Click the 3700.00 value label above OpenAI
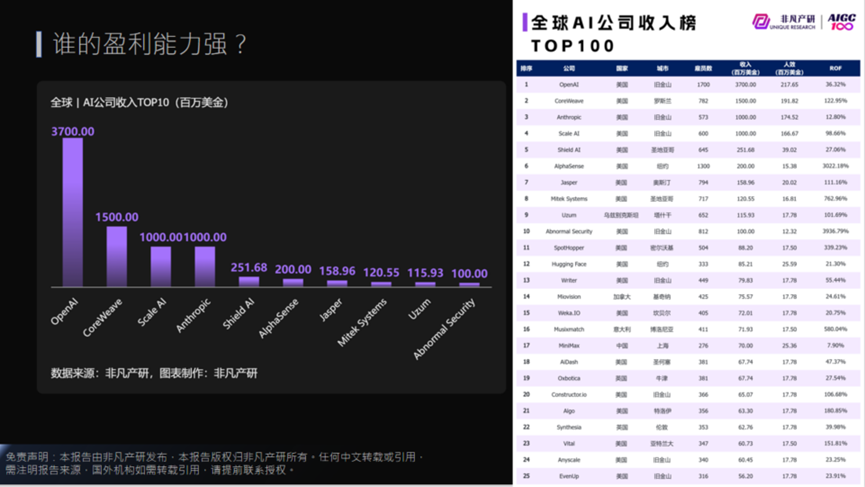The image size is (865, 487). 72,131
